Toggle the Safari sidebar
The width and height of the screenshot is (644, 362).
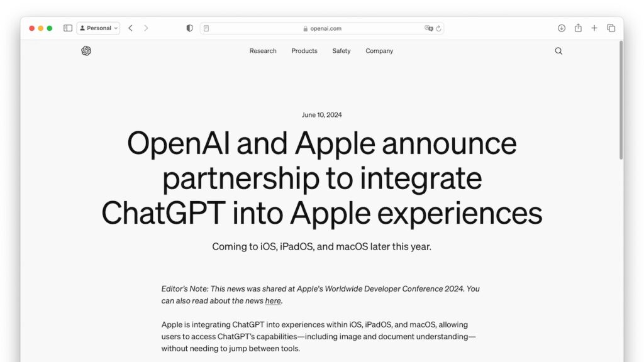67,28
